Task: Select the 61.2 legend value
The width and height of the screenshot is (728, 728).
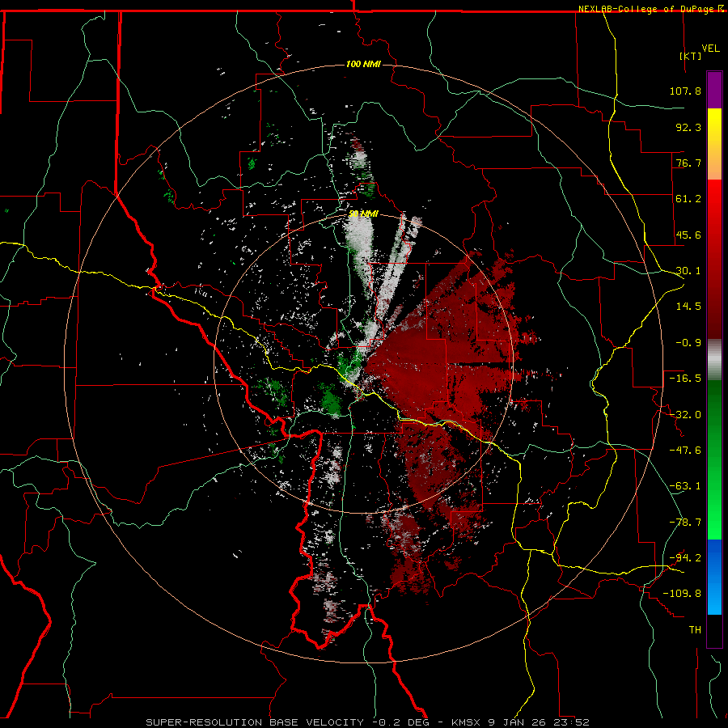Action: [x=688, y=199]
